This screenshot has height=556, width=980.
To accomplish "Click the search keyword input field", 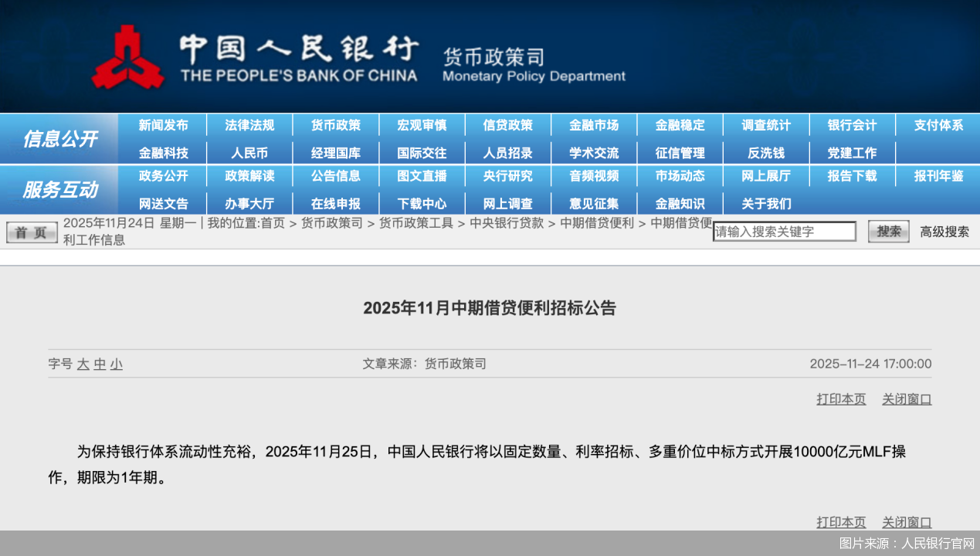I will [x=785, y=231].
